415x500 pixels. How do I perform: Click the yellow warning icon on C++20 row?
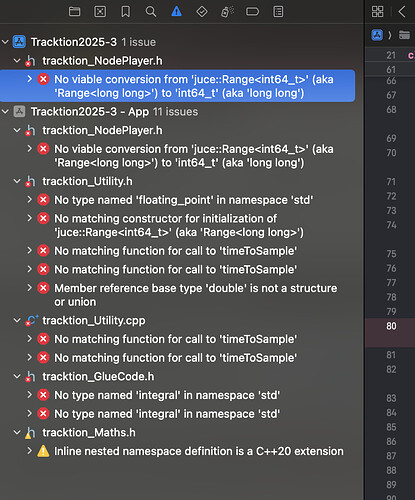43,451
